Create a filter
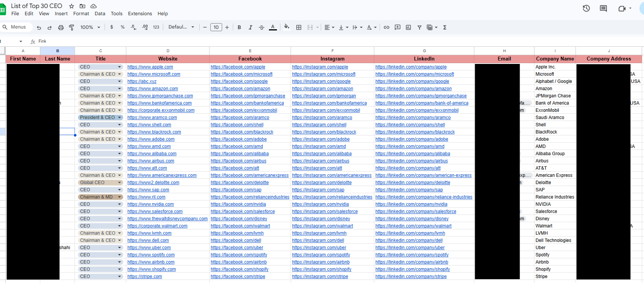This screenshot has width=644, height=283. (419, 27)
